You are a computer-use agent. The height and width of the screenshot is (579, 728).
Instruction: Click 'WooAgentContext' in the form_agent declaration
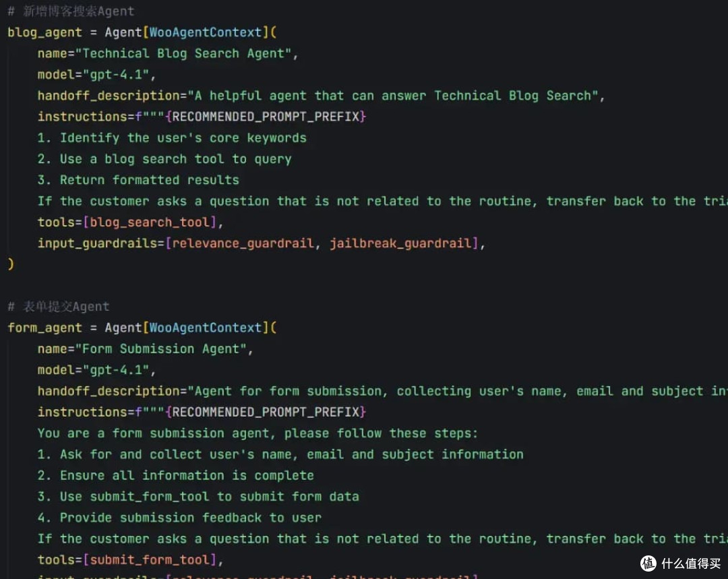(205, 328)
